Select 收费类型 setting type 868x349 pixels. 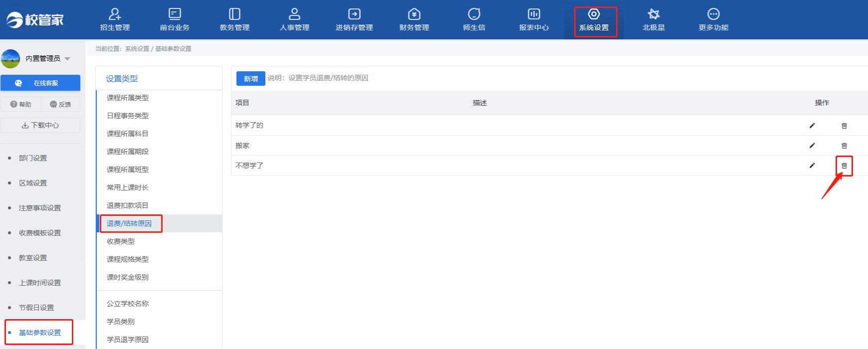121,241
